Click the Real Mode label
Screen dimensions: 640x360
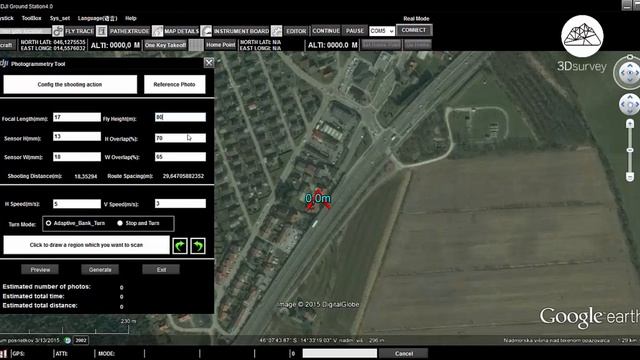[416, 18]
